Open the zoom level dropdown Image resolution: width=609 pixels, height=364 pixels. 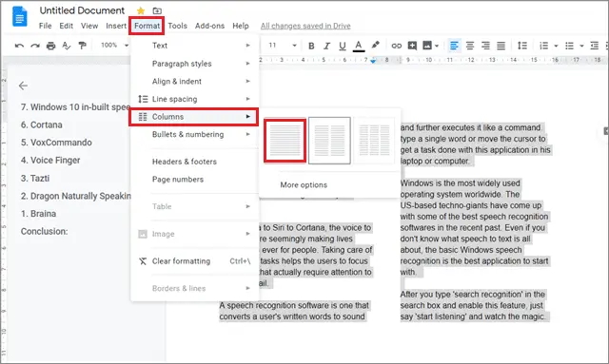114,46
